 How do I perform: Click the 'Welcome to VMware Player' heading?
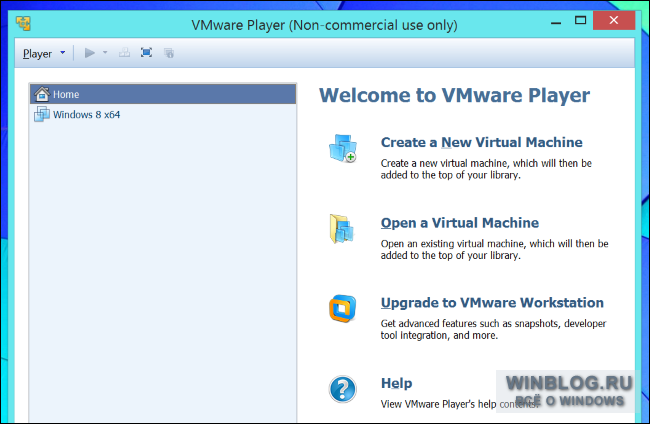(454, 95)
